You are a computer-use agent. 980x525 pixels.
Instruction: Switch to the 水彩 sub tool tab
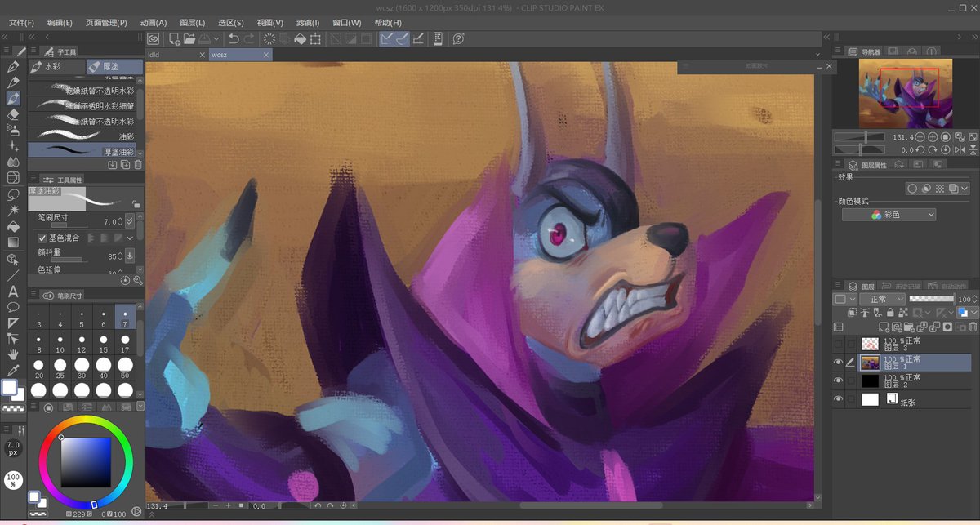(56, 66)
